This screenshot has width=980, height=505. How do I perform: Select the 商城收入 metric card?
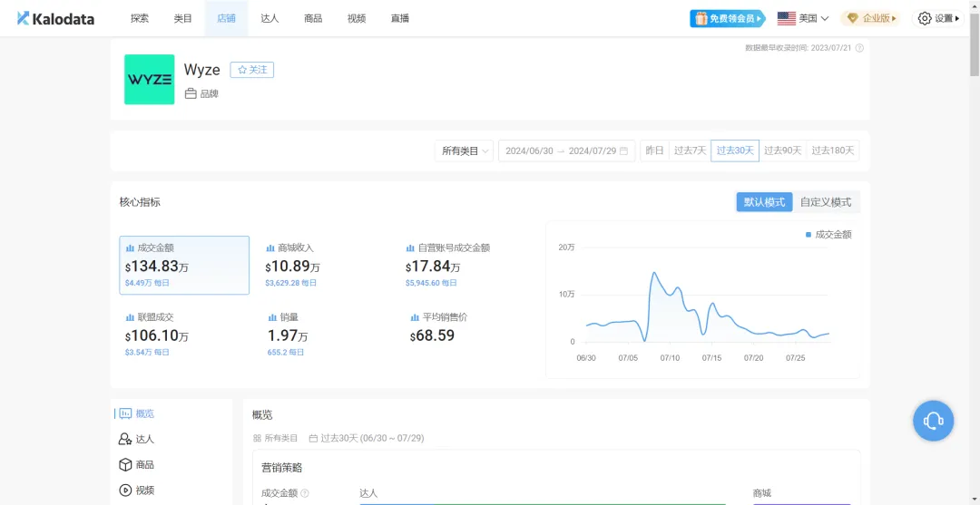pyautogui.click(x=324, y=266)
